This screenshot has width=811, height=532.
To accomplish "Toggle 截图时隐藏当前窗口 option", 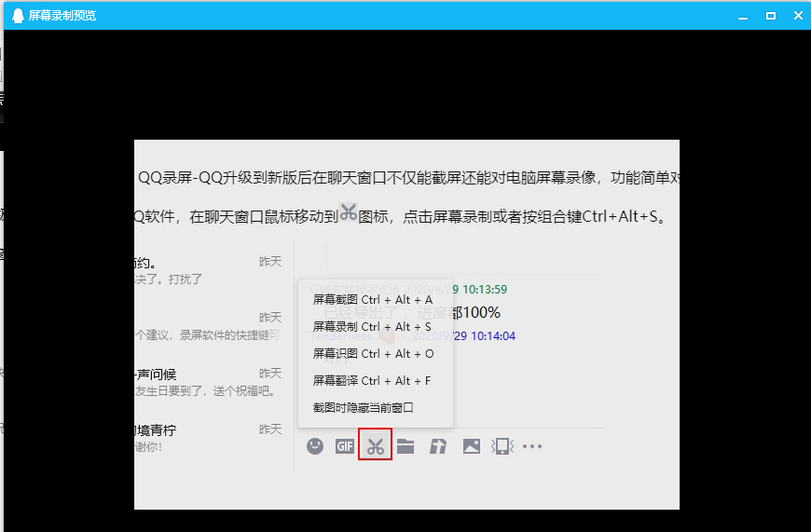I will (x=364, y=407).
